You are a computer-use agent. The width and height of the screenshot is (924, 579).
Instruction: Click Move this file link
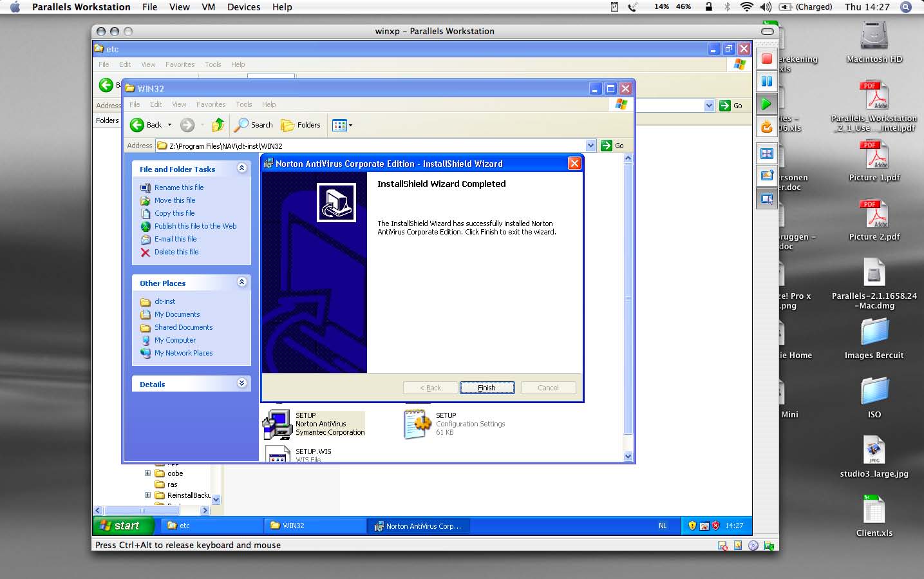(x=174, y=200)
